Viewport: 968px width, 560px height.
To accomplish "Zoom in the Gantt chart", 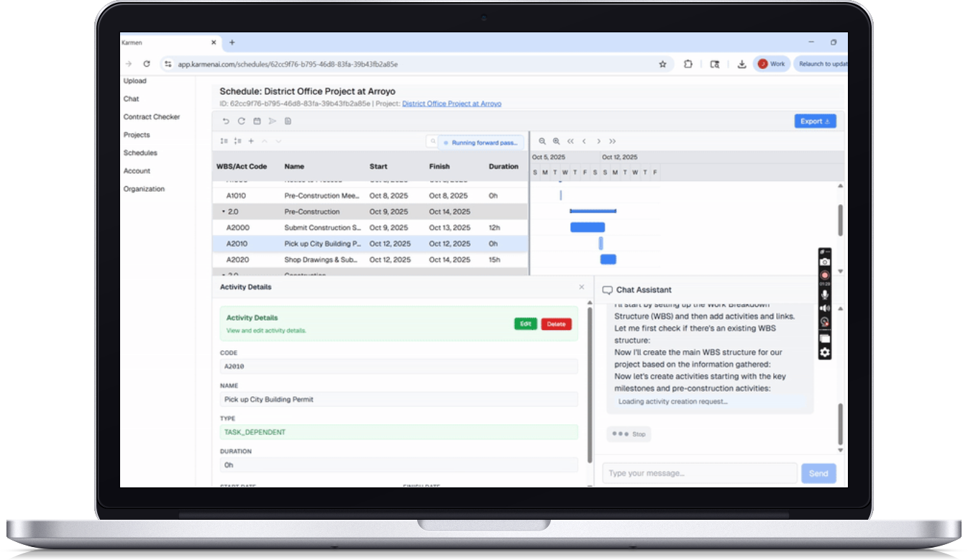I will [x=557, y=142].
